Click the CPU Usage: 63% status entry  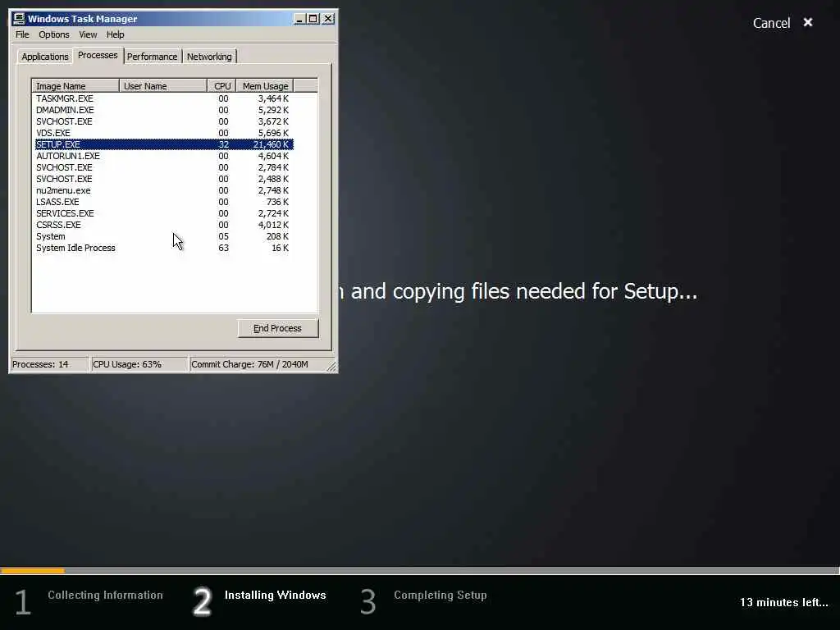coord(139,364)
